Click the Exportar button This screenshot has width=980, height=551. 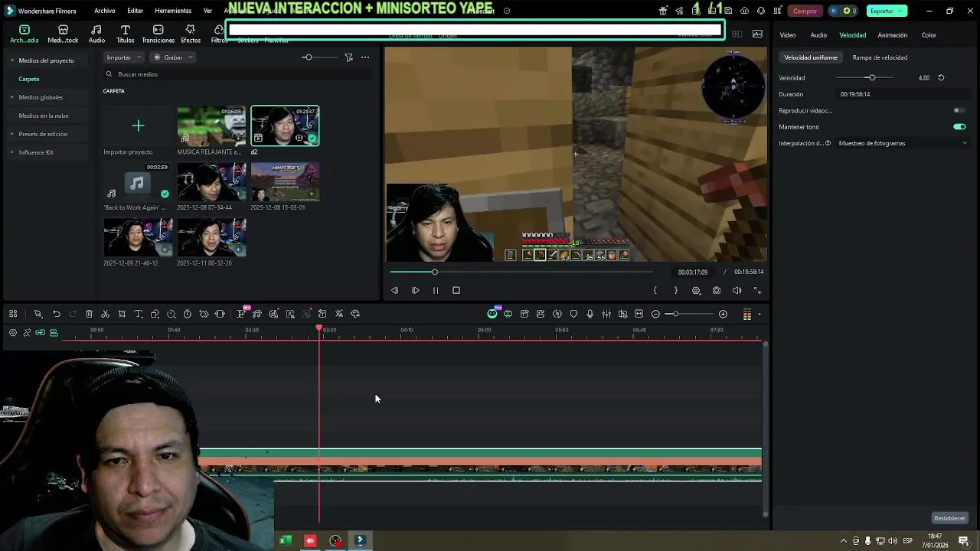887,11
